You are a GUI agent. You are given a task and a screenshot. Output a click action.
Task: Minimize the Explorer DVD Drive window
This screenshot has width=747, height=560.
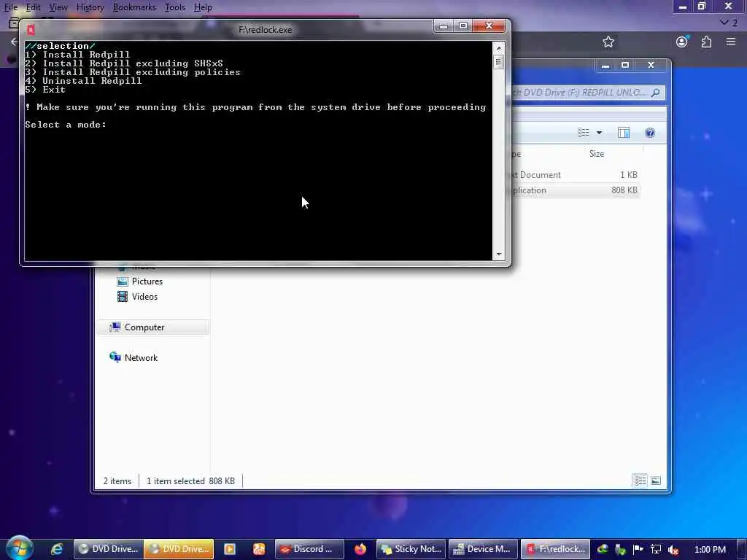point(605,65)
